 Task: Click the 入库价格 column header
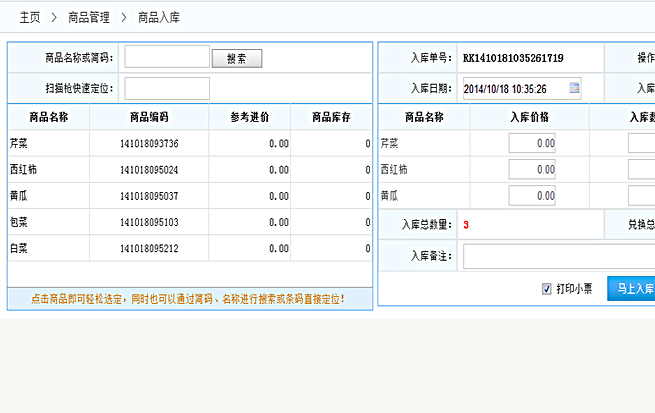(530, 117)
